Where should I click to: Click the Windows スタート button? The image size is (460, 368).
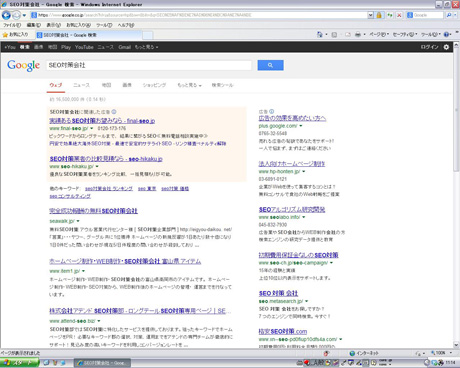19,363
